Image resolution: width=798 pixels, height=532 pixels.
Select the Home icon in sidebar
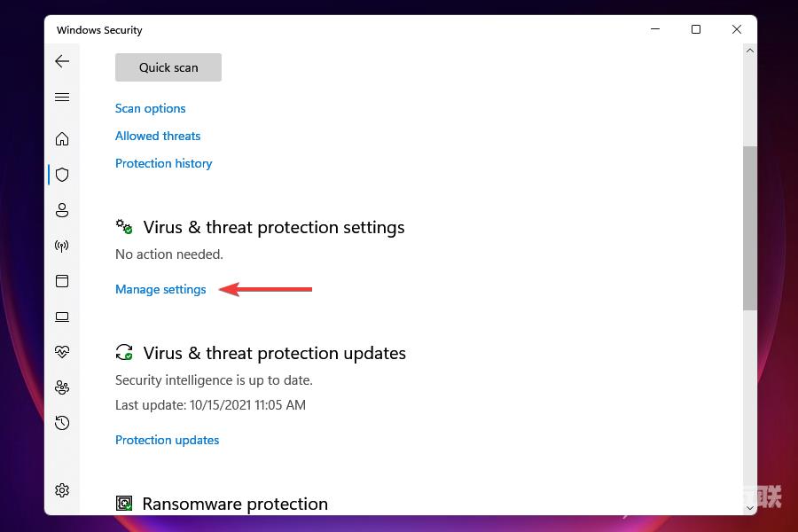[x=61, y=138]
